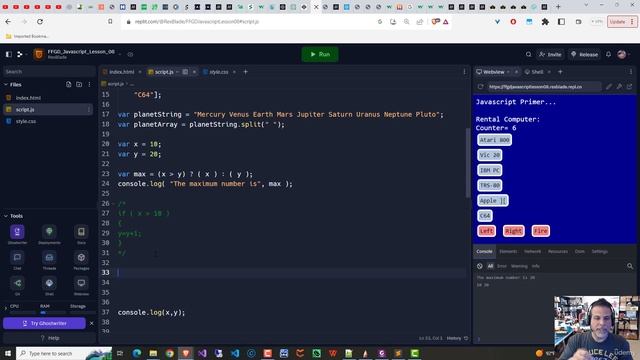Open the Docs tool

[81, 232]
